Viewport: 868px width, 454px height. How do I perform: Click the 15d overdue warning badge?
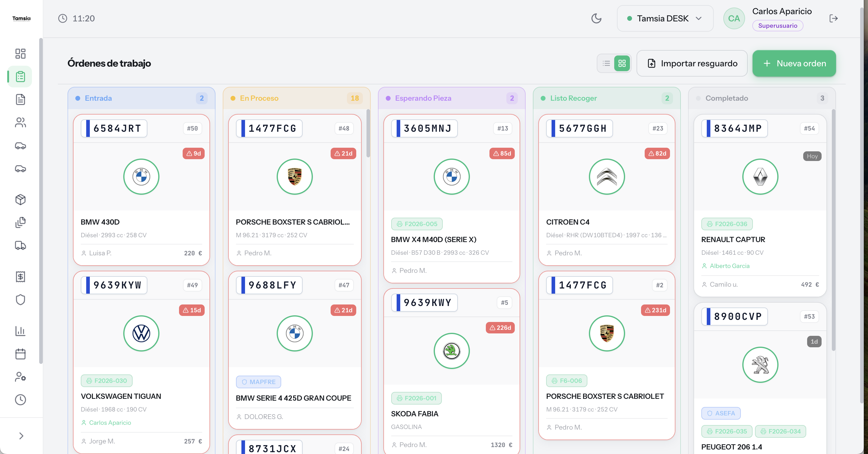tap(192, 310)
